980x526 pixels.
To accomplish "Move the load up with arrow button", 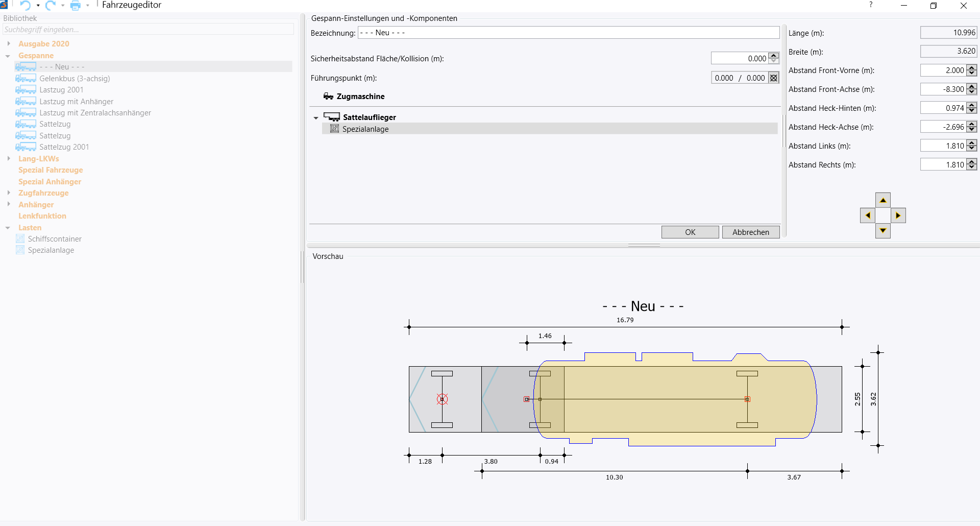I will pyautogui.click(x=883, y=200).
